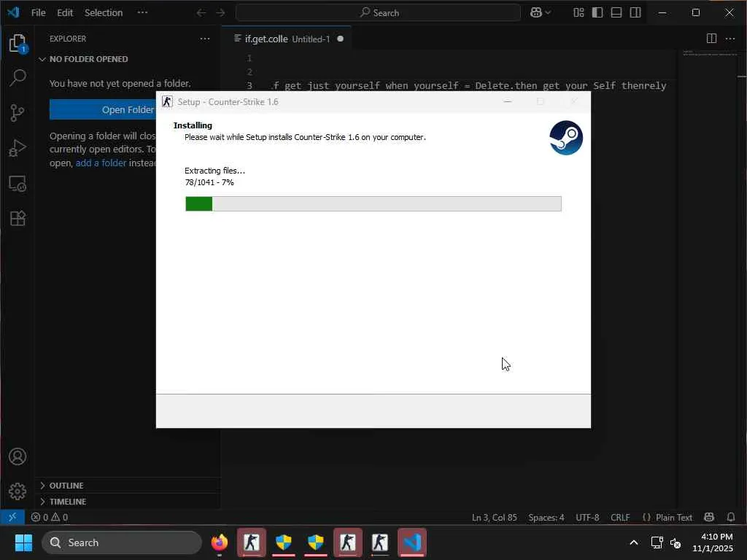Follow the add a folder link
This screenshot has height=560, width=747.
tap(101, 163)
